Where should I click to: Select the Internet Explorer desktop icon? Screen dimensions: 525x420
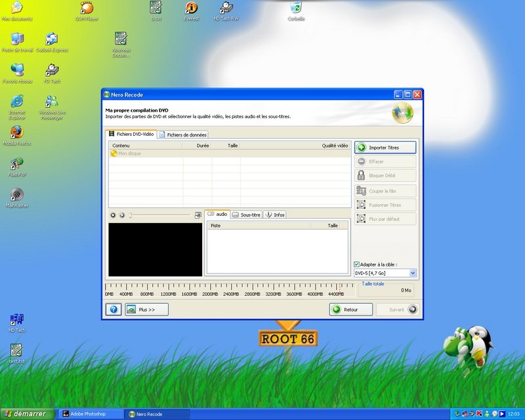click(x=17, y=107)
